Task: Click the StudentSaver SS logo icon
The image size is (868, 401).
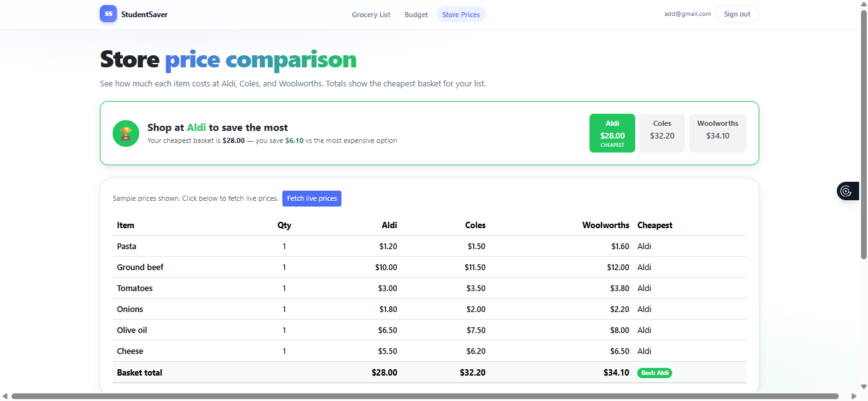Action: pyautogui.click(x=108, y=14)
